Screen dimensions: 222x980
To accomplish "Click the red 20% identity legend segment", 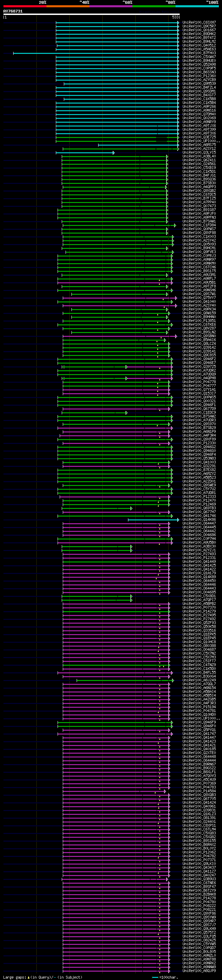I will [25, 6].
